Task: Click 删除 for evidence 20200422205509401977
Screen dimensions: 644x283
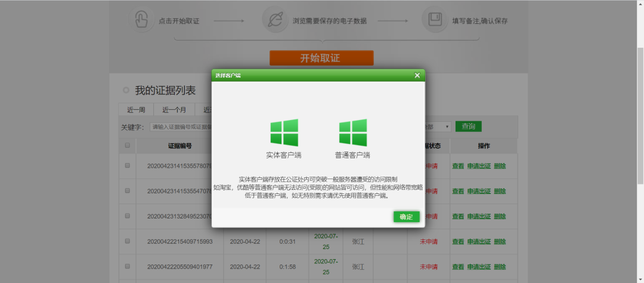Action: click(x=500, y=267)
